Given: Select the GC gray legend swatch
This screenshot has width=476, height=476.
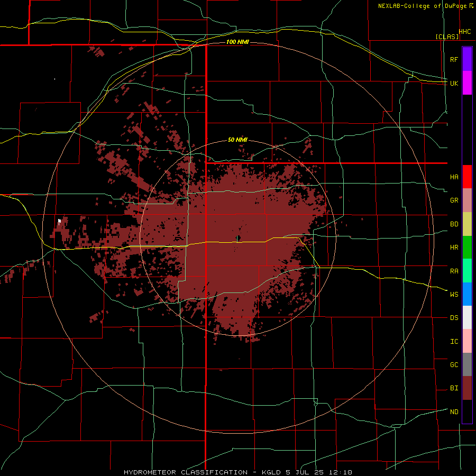Looking at the screenshot, I should pyautogui.click(x=467, y=364).
